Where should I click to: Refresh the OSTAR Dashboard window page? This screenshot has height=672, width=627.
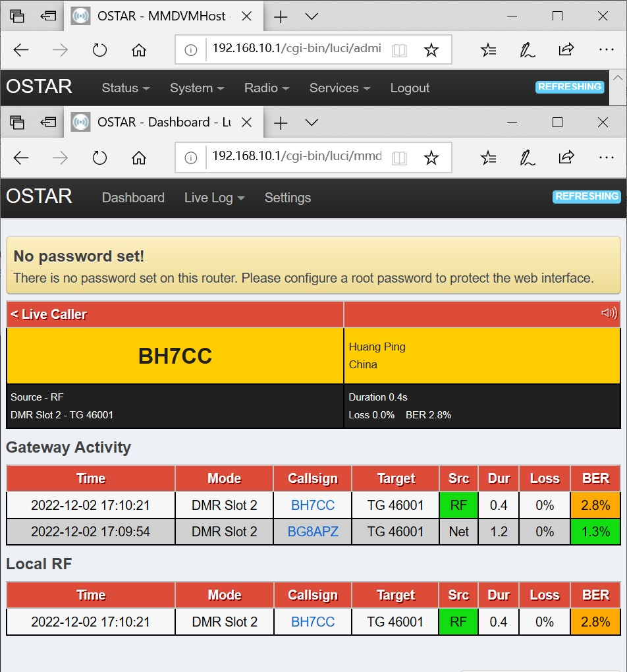click(x=99, y=158)
